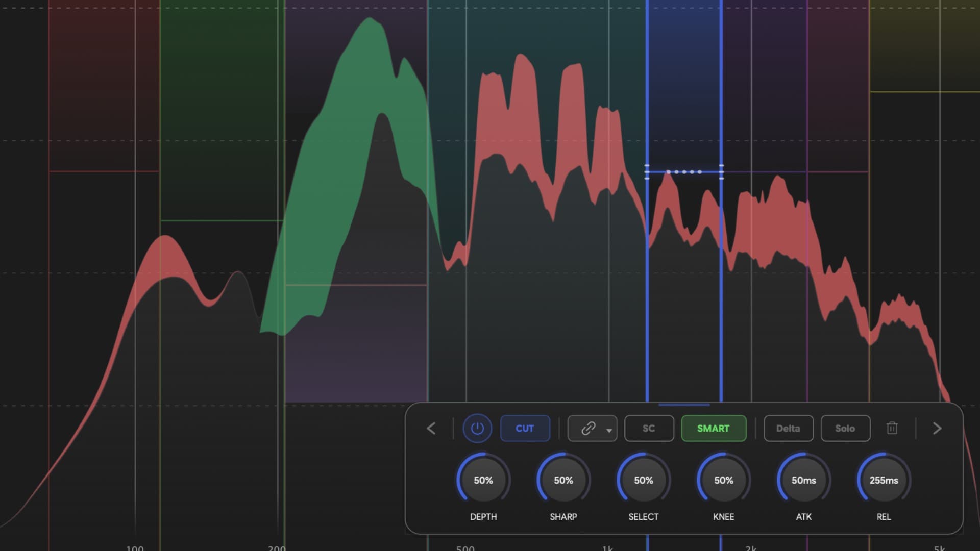Click the stereo link chain icon
980x551 pixels.
click(x=588, y=428)
